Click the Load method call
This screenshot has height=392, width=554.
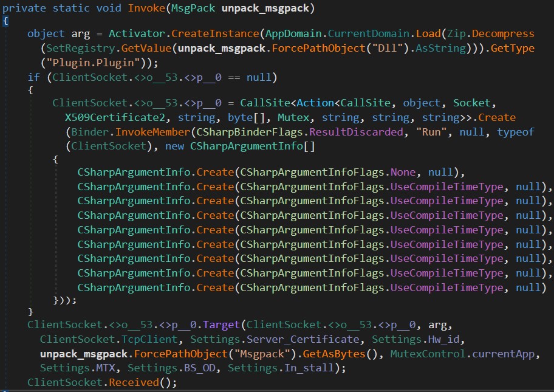(x=428, y=33)
